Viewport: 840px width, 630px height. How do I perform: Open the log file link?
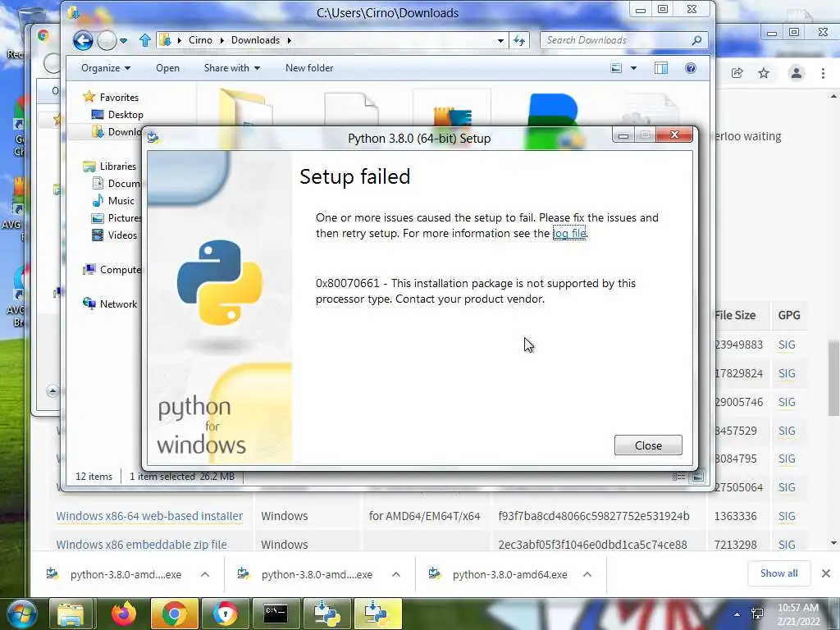coord(569,233)
